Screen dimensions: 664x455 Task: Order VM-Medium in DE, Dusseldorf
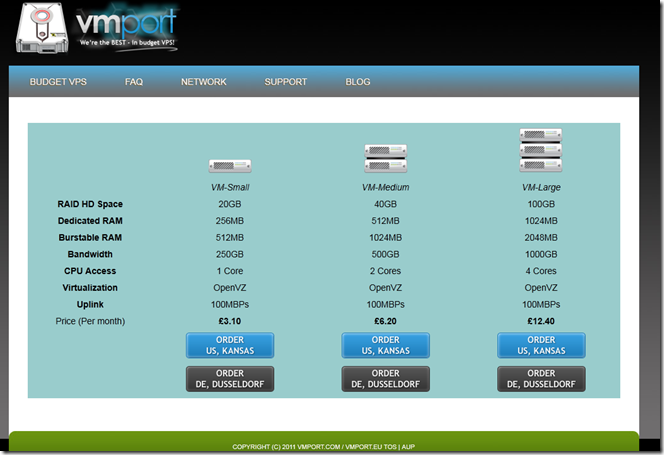point(385,379)
